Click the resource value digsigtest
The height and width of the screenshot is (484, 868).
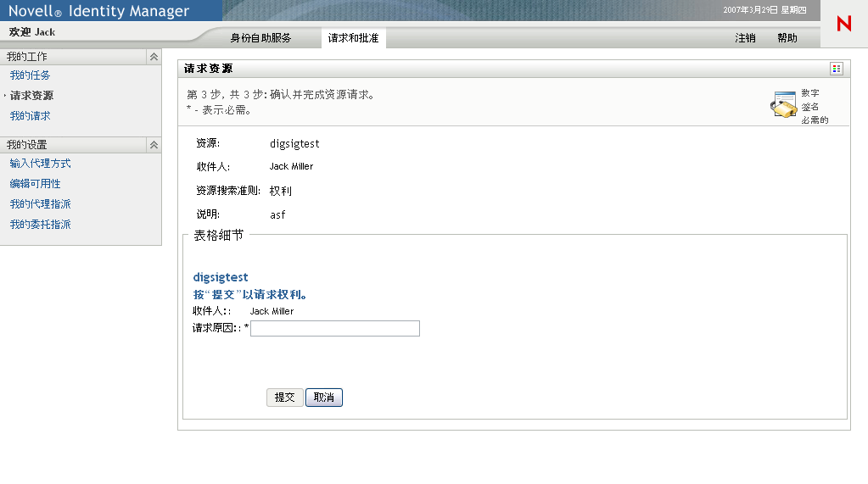coord(294,144)
